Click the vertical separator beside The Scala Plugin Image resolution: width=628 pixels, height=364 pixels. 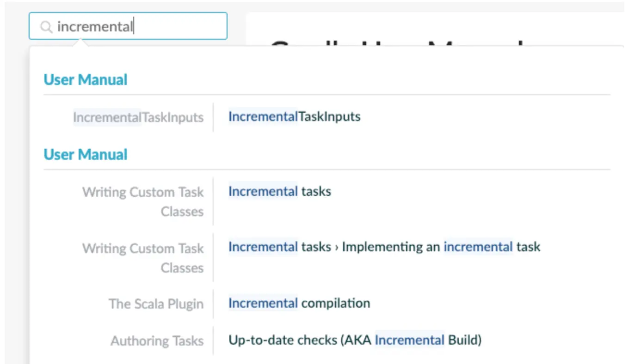[213, 303]
